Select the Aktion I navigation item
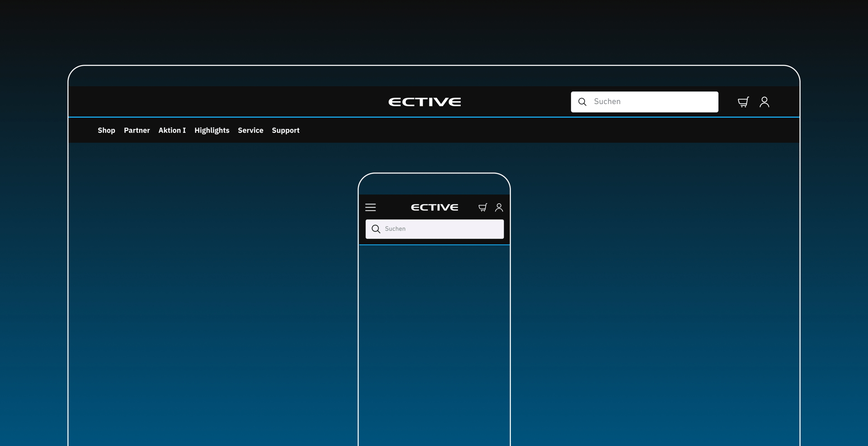The image size is (868, 446). pos(172,130)
